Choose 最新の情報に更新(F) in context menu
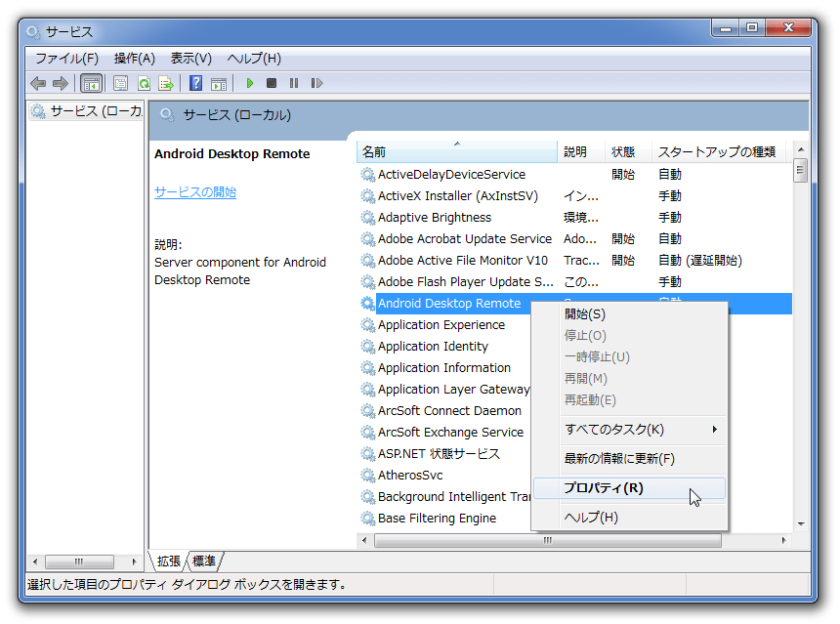 click(x=630, y=459)
